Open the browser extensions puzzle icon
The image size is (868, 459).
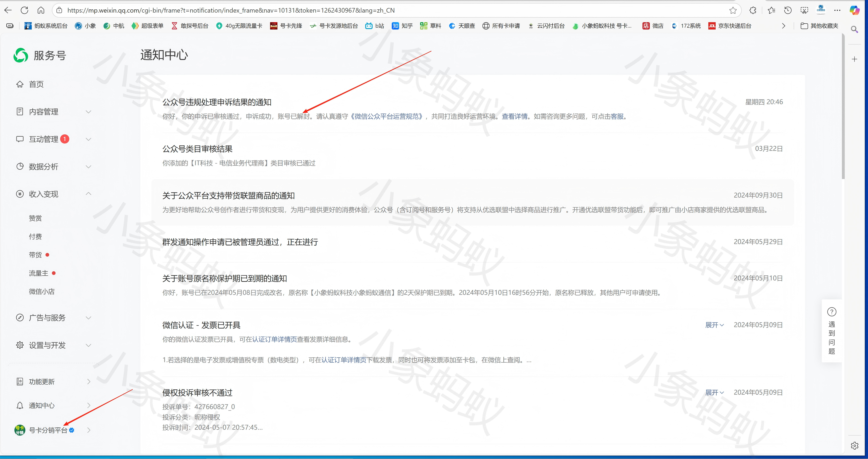pyautogui.click(x=753, y=11)
